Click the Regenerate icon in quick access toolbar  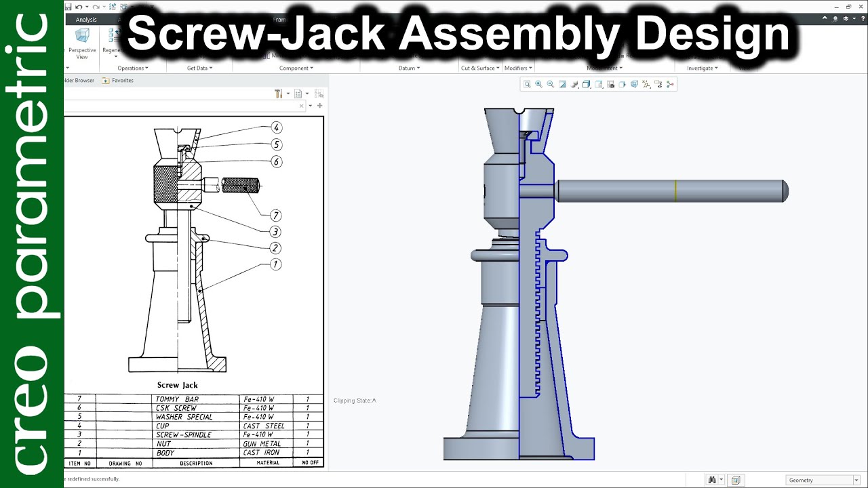coord(113,7)
